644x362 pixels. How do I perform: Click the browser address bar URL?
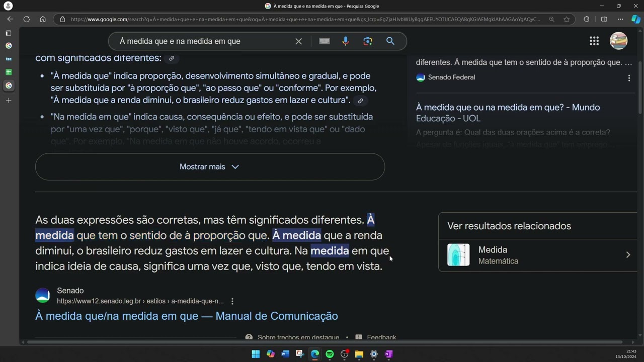coord(305,19)
